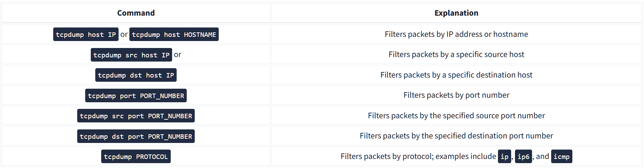Click the 'ip6' protocol code example
The height and width of the screenshot is (168, 644).
click(523, 157)
